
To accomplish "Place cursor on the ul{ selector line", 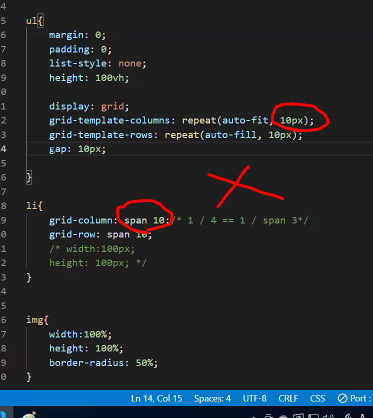I will pyautogui.click(x=35, y=21).
